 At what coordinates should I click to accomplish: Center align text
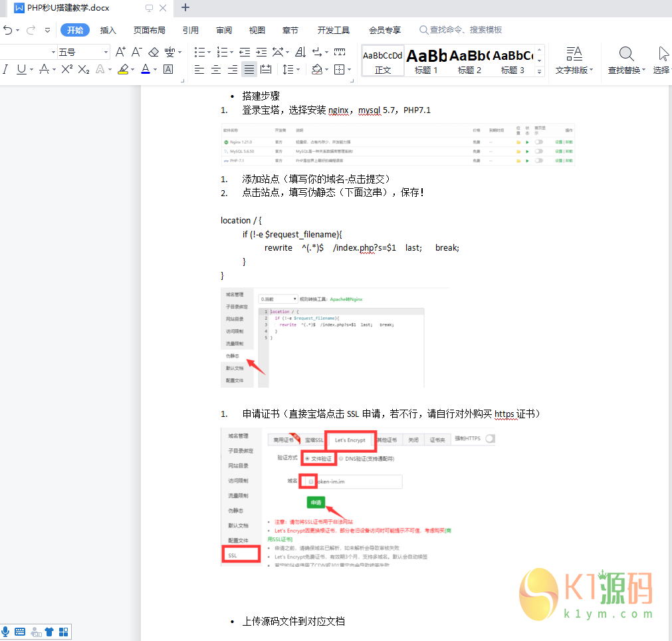pos(216,69)
